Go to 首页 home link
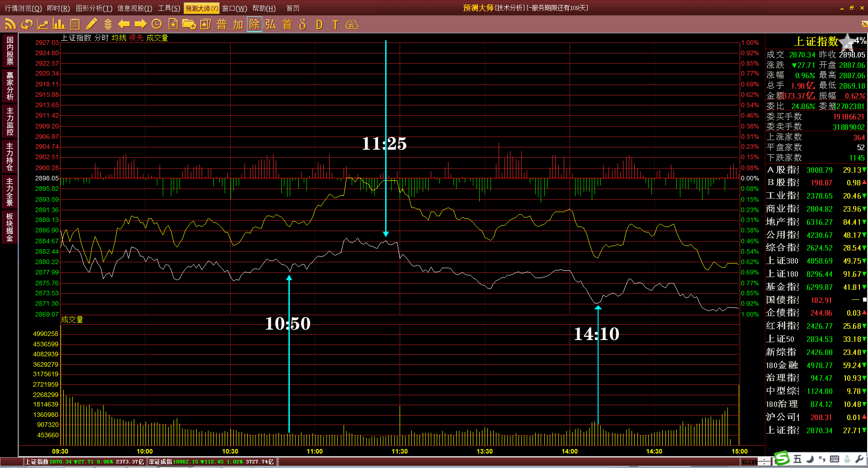 [x=293, y=8]
